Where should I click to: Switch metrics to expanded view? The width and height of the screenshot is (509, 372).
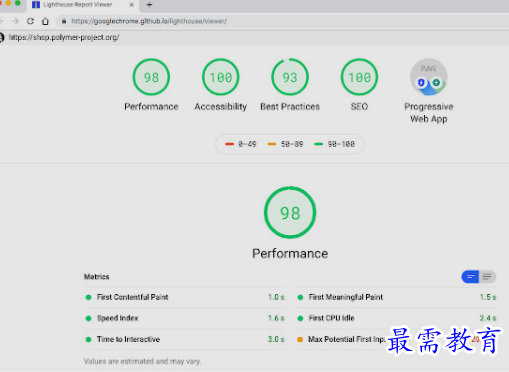tap(487, 277)
